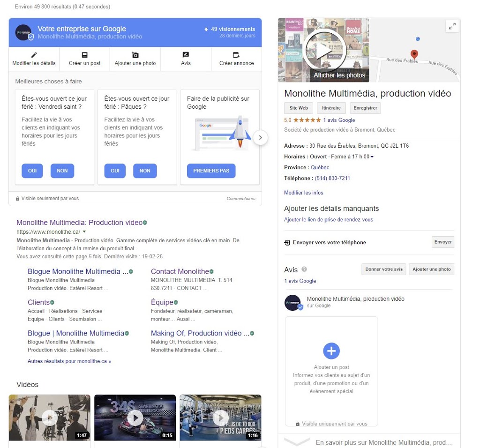Click 49 visionnements stat in header
The height and width of the screenshot is (448, 480).
pos(233,29)
